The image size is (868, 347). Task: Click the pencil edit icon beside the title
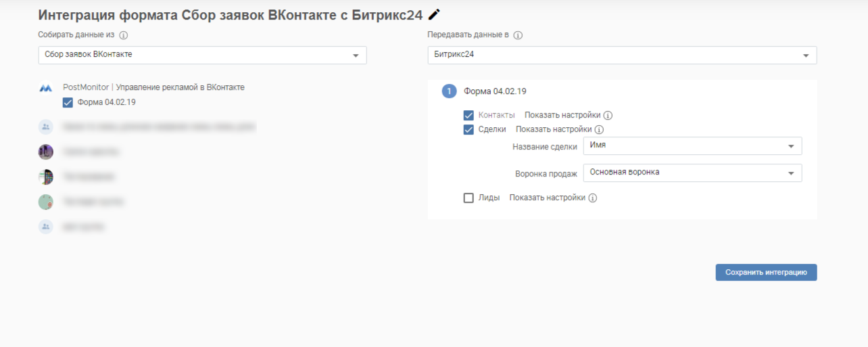[435, 14]
